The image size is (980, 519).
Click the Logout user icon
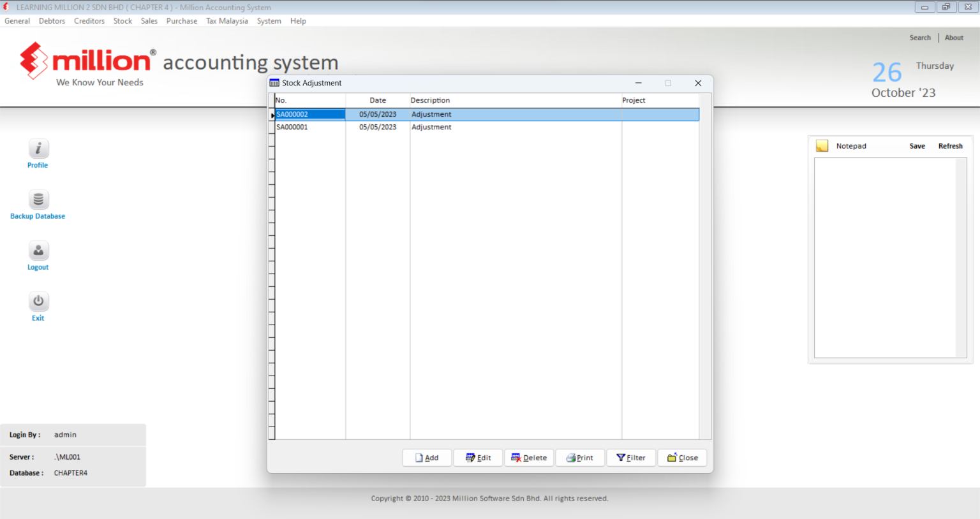click(38, 251)
